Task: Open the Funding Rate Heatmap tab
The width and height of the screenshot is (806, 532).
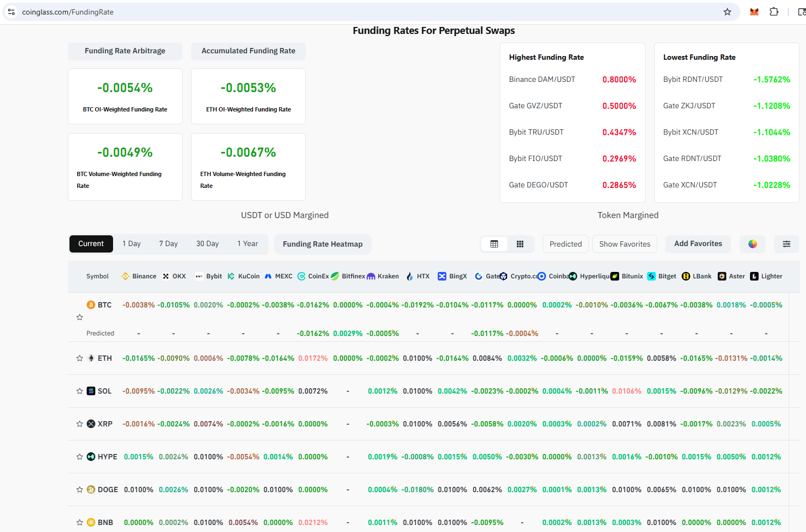Action: tap(323, 244)
